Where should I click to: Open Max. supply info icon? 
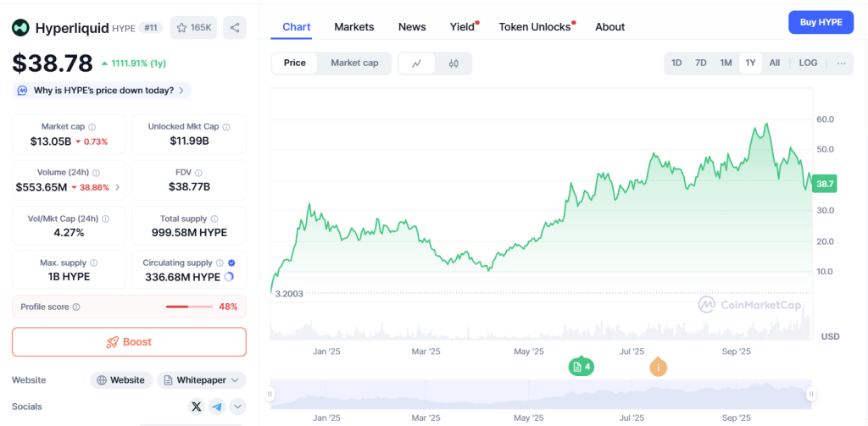tap(93, 263)
